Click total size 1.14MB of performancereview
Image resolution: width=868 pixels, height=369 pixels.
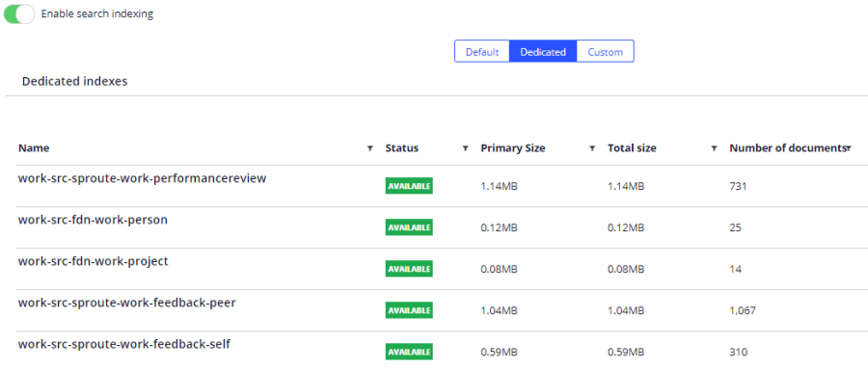click(626, 187)
